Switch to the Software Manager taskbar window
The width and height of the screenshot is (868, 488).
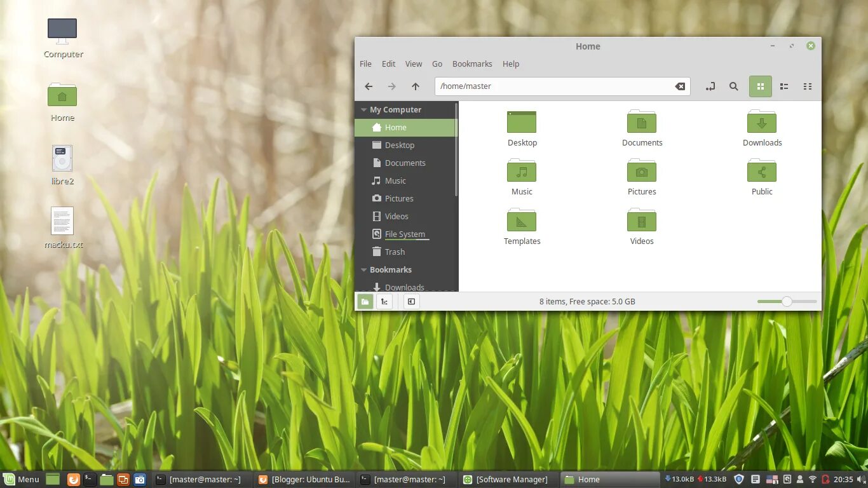coord(508,479)
